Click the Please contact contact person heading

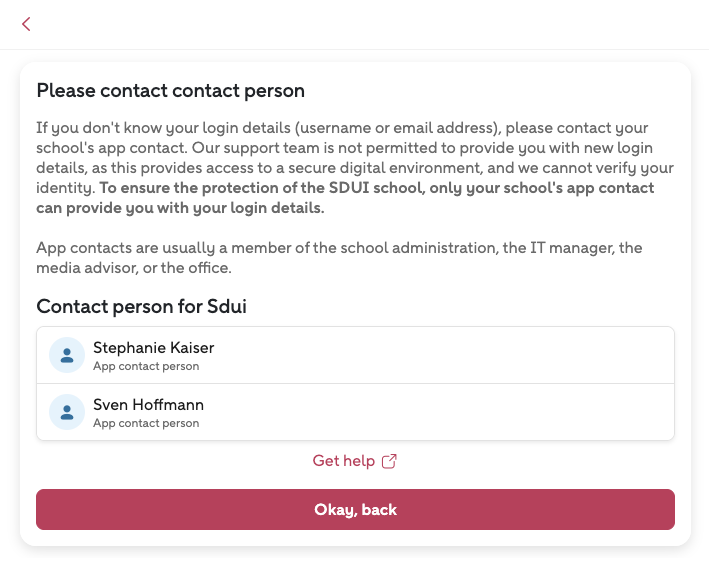pyautogui.click(x=170, y=91)
